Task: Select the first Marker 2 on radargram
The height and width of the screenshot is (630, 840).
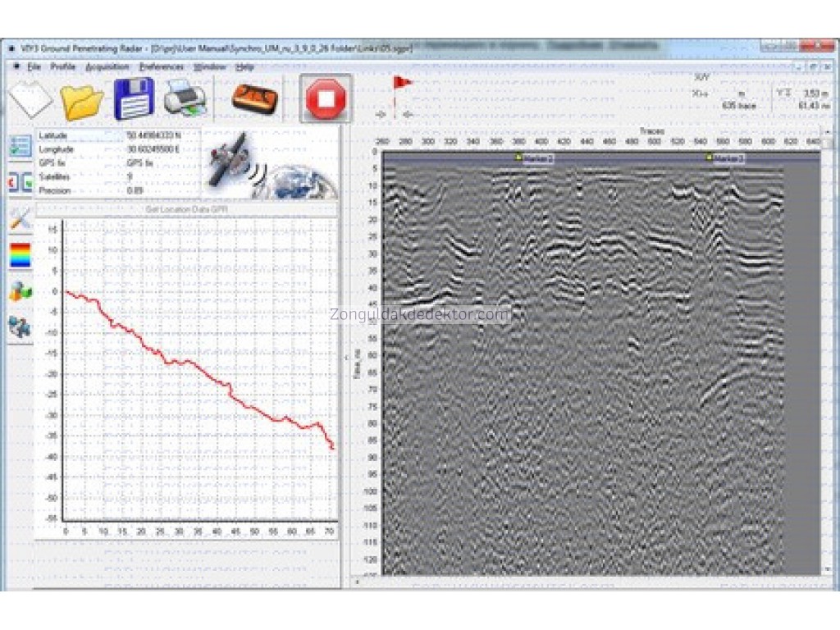Action: pos(534,158)
